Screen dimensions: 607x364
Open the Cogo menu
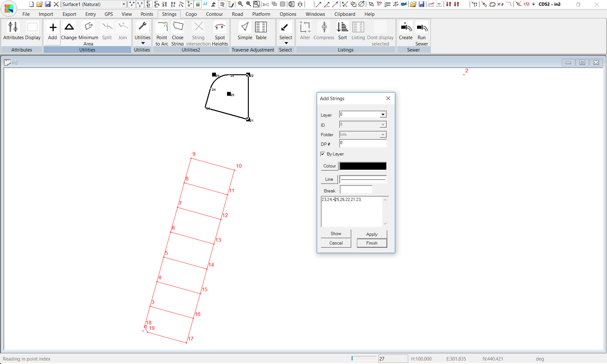point(191,14)
